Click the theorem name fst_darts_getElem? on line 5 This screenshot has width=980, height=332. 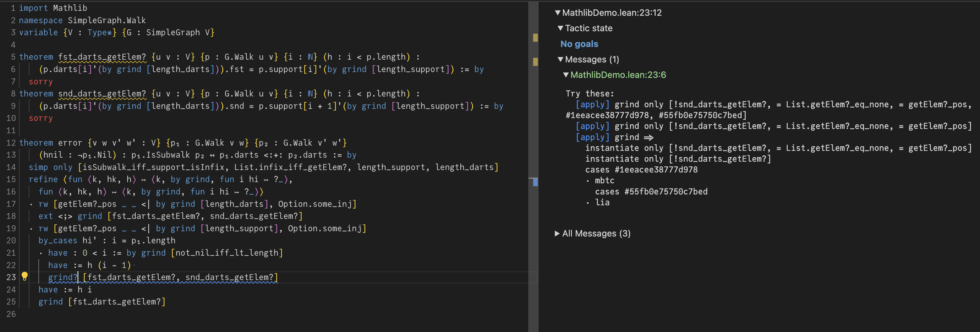[x=102, y=57]
